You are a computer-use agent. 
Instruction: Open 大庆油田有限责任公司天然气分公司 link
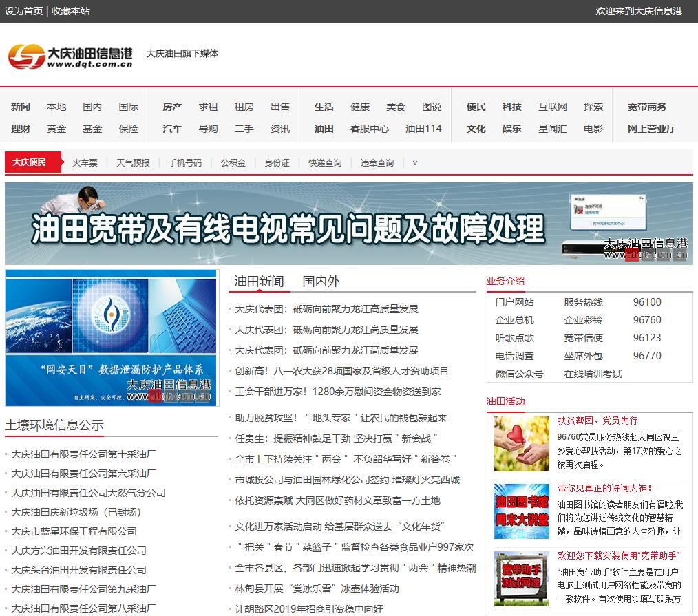(88, 493)
